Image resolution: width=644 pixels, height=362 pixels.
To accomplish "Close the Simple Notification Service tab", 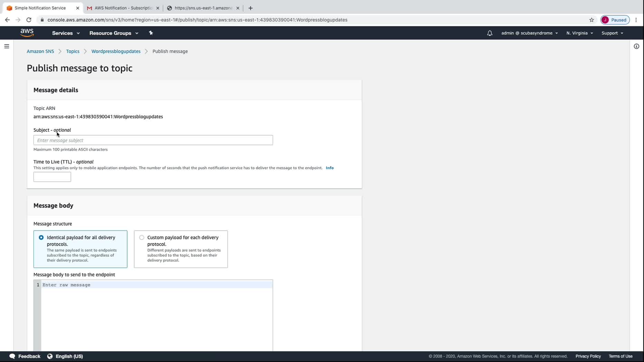I will (78, 8).
